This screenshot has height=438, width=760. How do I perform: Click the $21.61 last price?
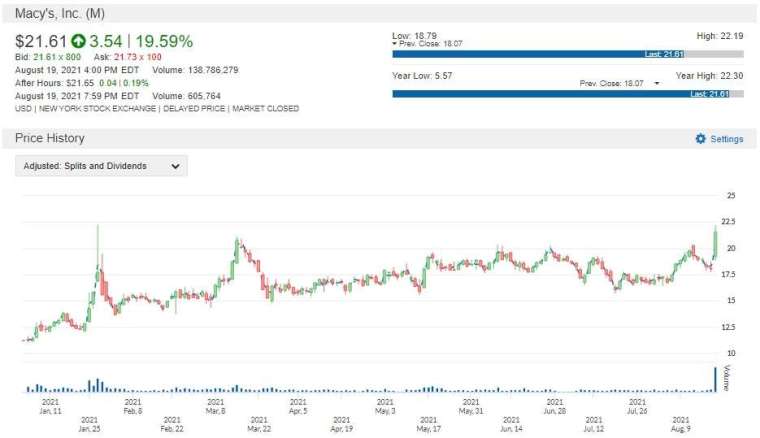click(x=41, y=42)
